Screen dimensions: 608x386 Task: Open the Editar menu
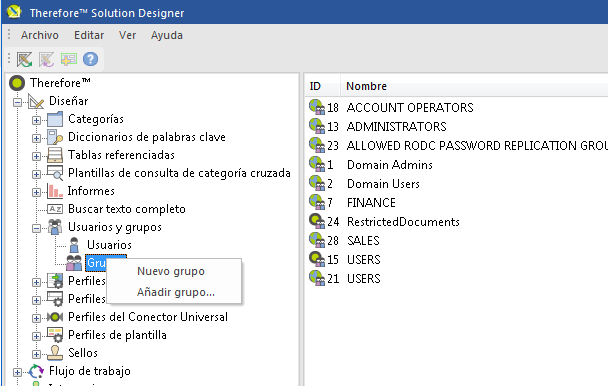click(89, 35)
